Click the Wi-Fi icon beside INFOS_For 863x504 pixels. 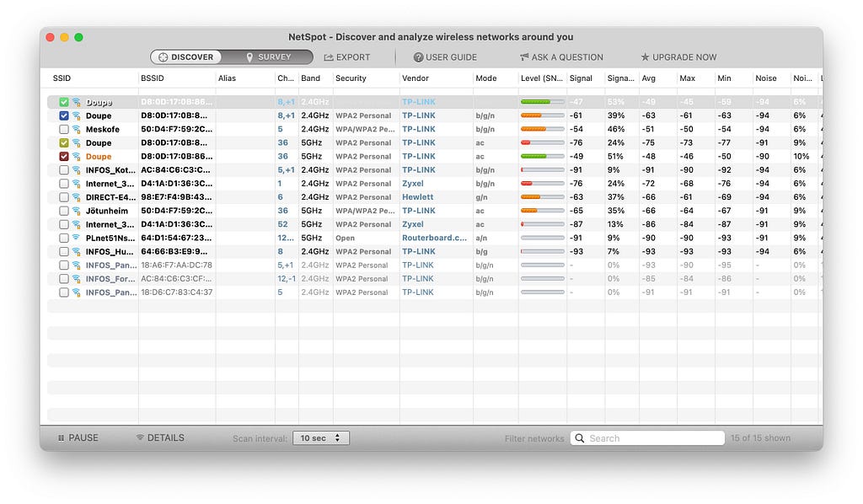(77, 278)
